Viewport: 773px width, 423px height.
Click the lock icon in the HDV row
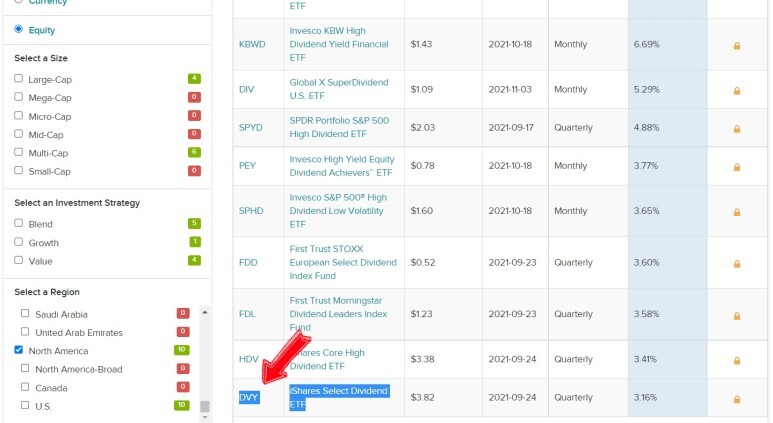tap(737, 360)
